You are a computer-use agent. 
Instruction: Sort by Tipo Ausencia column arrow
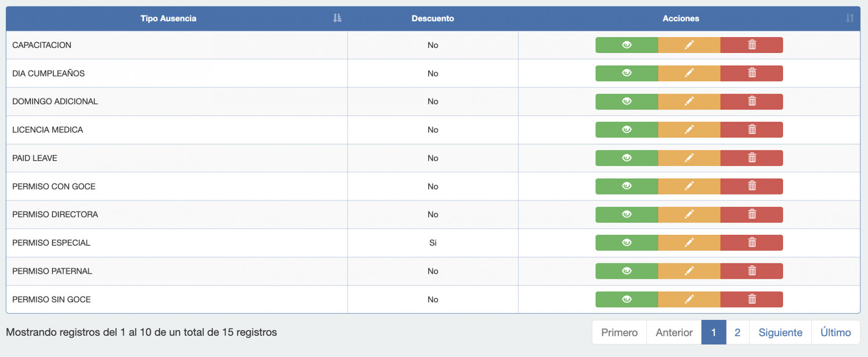337,18
